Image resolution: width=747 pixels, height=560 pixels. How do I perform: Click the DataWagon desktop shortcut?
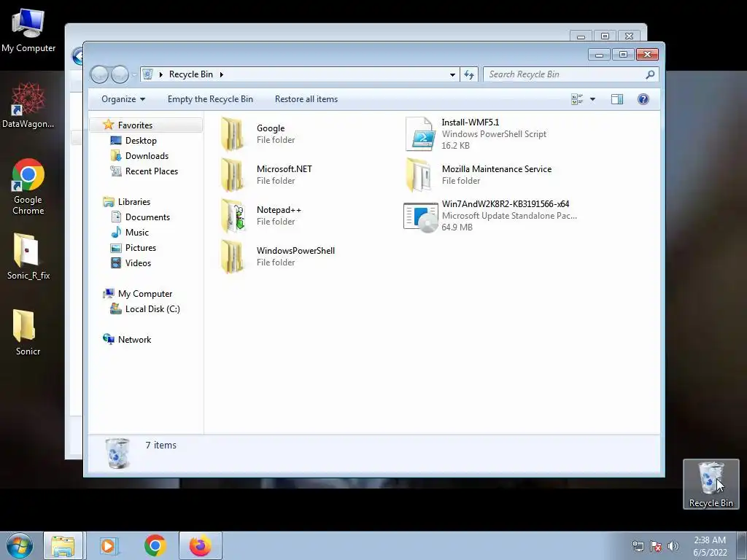click(28, 105)
